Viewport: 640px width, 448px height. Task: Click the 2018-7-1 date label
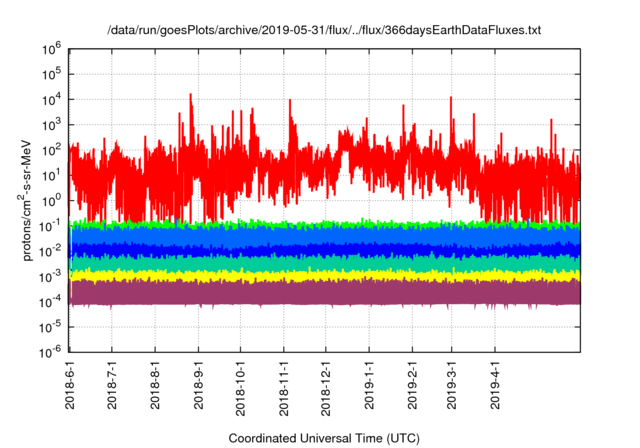coord(112,384)
